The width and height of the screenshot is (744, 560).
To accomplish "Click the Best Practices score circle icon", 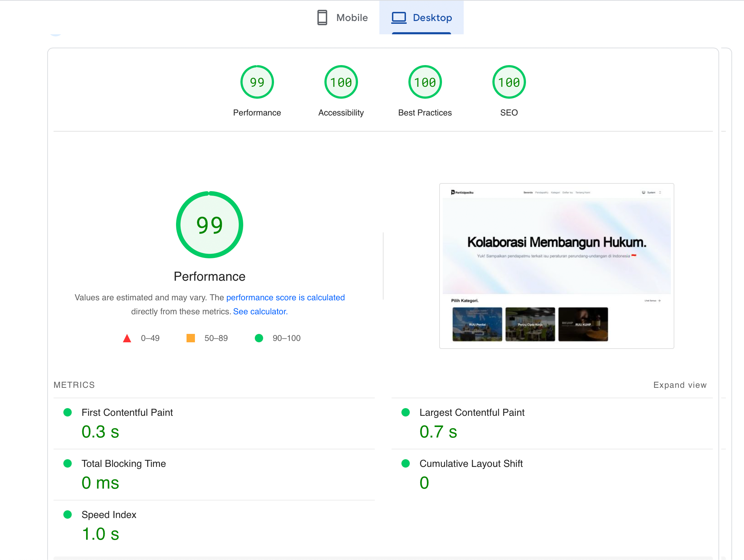I will (x=425, y=82).
